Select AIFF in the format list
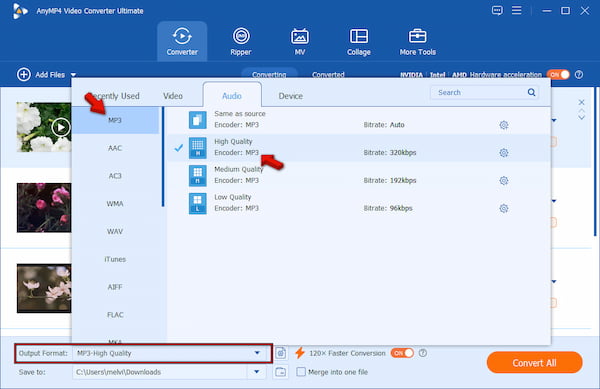Screen dimensions: 600x389 [115, 287]
